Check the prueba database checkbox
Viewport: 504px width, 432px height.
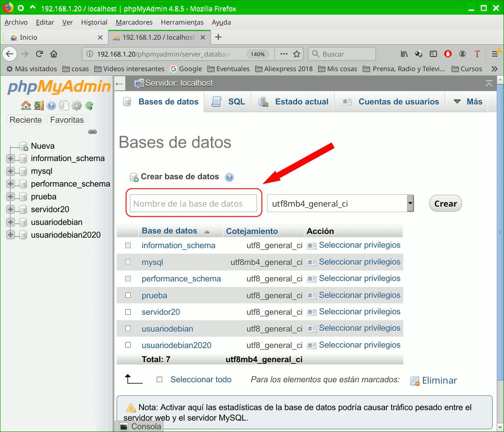[x=128, y=295]
